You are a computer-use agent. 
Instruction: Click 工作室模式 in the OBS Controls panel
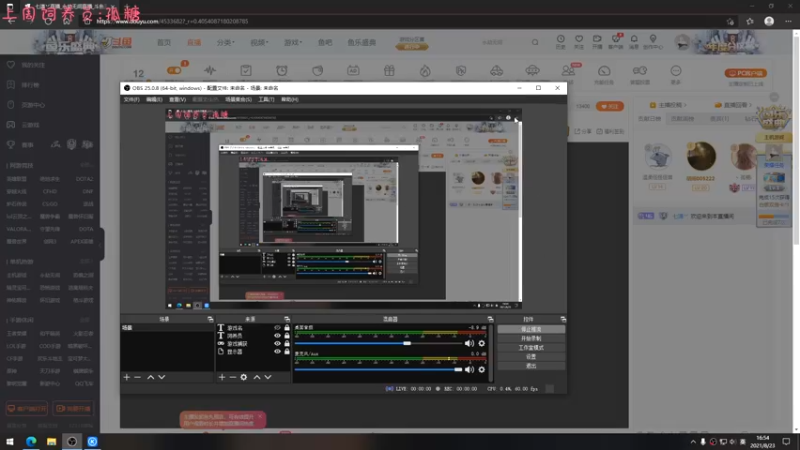click(531, 347)
